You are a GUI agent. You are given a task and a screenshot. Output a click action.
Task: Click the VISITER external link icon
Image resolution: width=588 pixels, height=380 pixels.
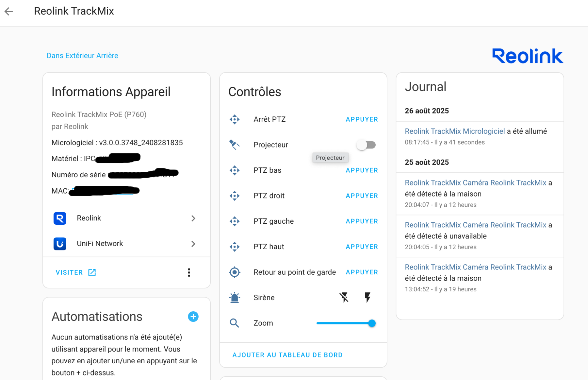[92, 272]
